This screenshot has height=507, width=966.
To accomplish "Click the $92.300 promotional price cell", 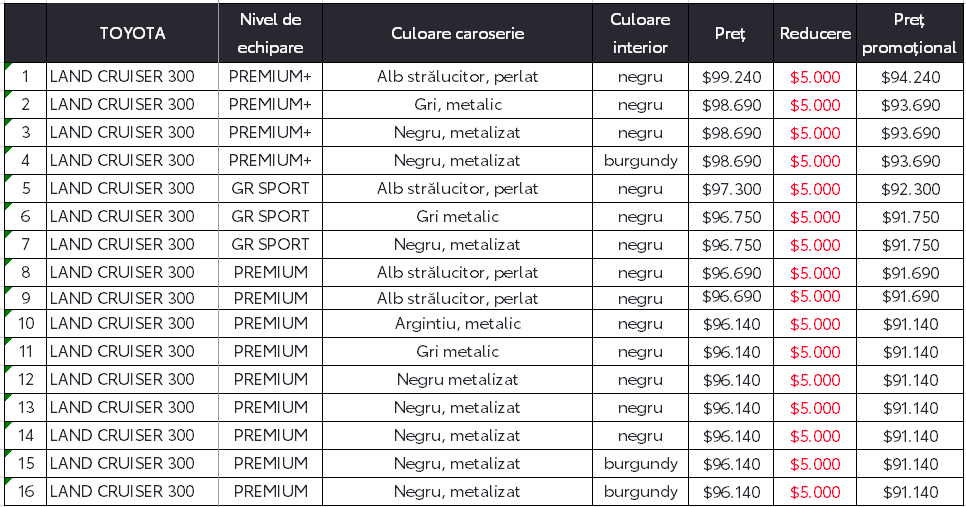I will point(910,189).
